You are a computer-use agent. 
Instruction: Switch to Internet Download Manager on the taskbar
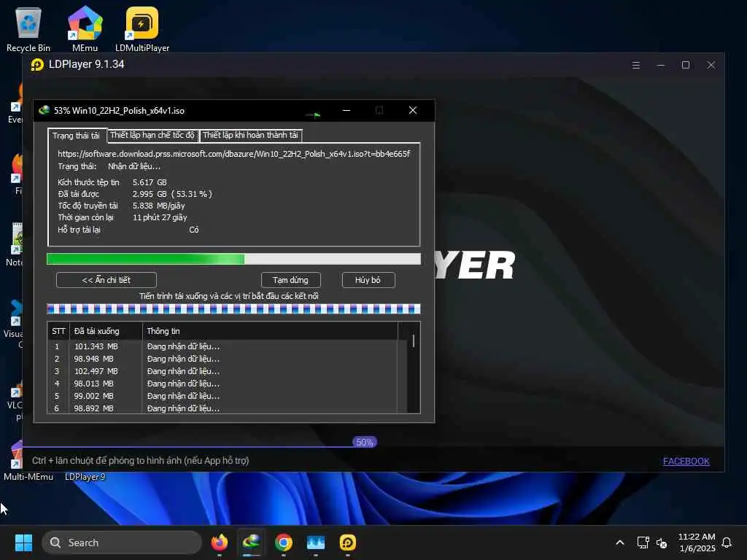252,542
